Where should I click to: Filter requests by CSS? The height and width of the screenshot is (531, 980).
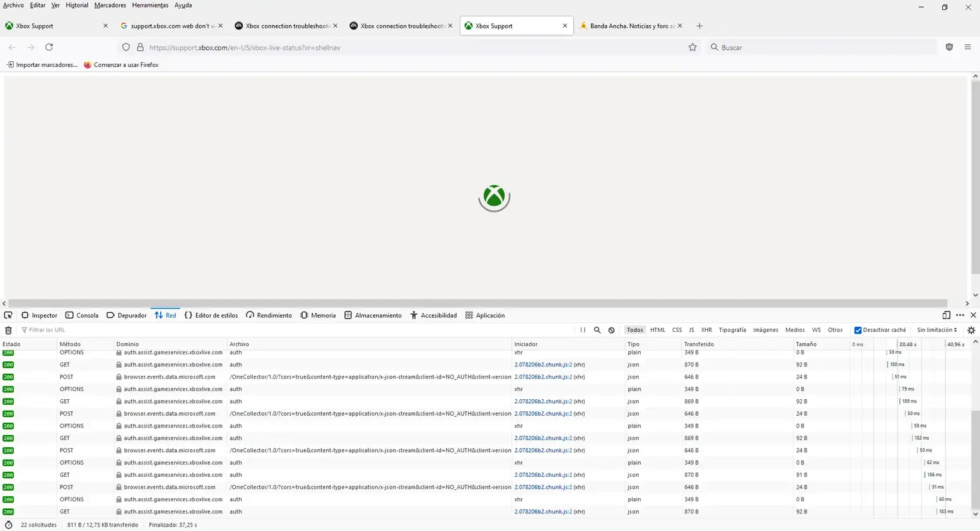click(x=677, y=330)
